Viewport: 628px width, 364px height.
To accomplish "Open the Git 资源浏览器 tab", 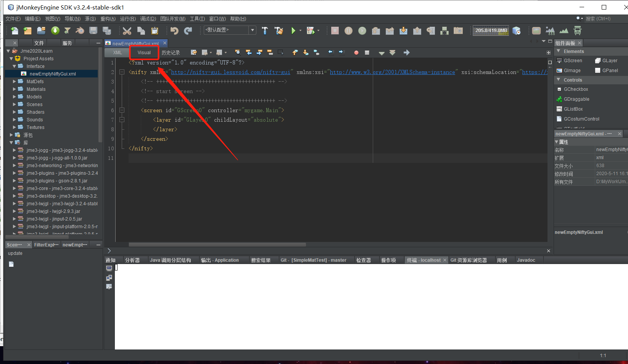I will [469, 260].
